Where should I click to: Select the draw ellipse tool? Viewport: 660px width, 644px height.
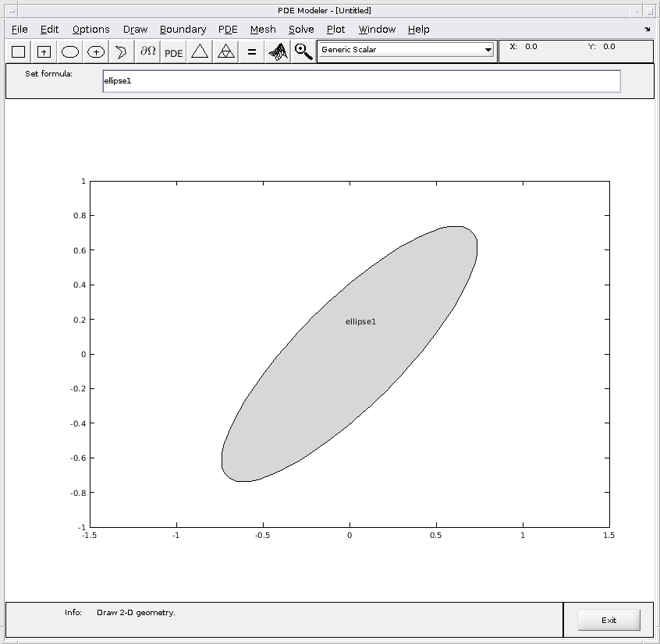pyautogui.click(x=70, y=51)
